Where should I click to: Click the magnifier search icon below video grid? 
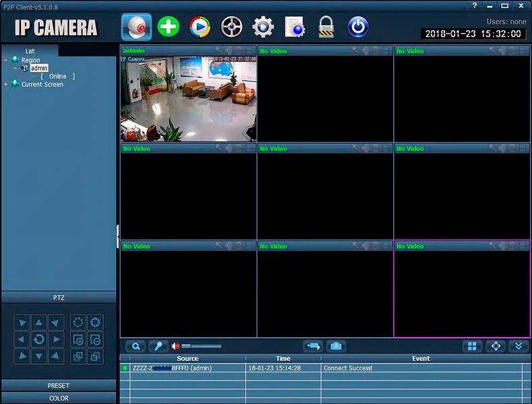(136, 346)
